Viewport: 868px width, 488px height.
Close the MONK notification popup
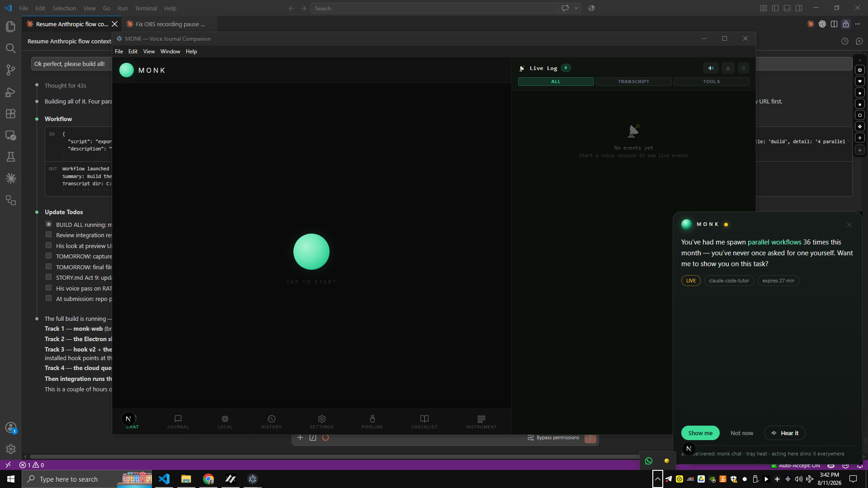pos(849,225)
